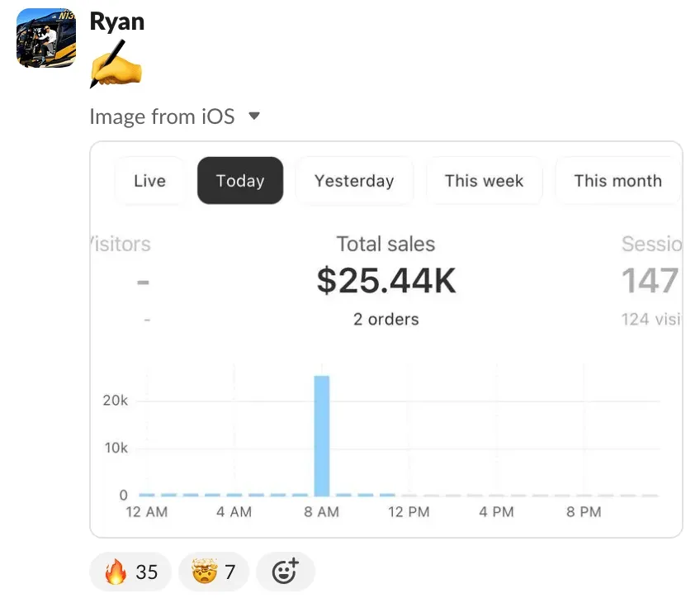Toggle the fire reaction with 35
Viewport: 700px width, 603px height.
point(130,572)
